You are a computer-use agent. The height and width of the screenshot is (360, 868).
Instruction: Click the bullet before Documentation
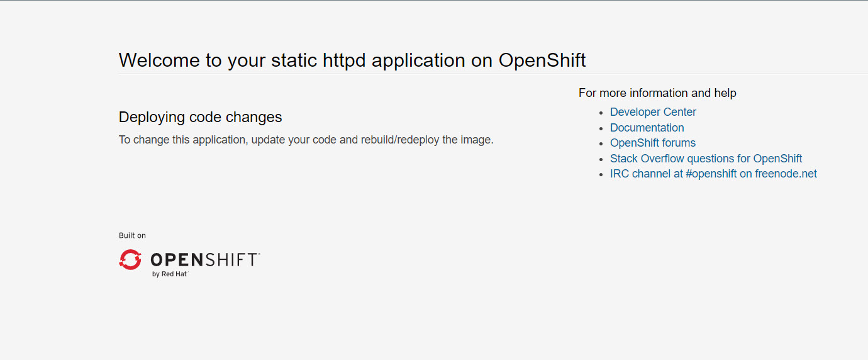tap(601, 128)
